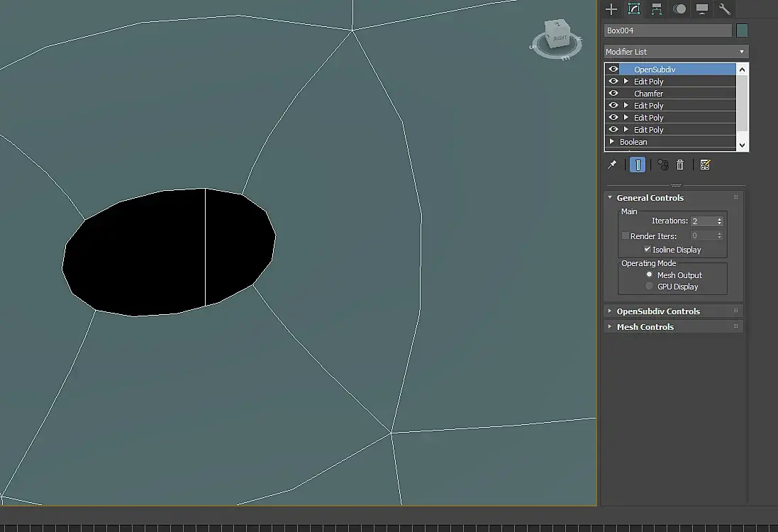Open the Display panel icon
The height and width of the screenshot is (532, 778).
tap(702, 9)
